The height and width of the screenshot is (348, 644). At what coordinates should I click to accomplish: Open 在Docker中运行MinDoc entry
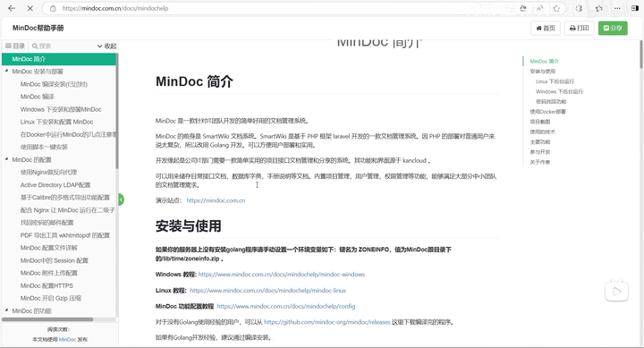pyautogui.click(x=68, y=134)
